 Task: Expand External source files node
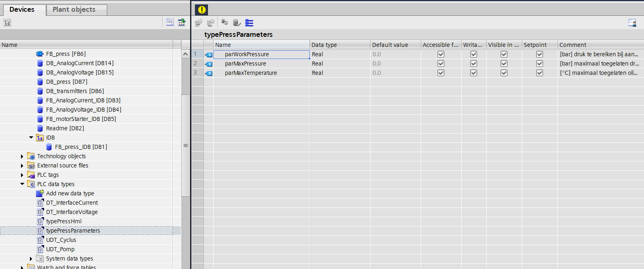pos(22,165)
